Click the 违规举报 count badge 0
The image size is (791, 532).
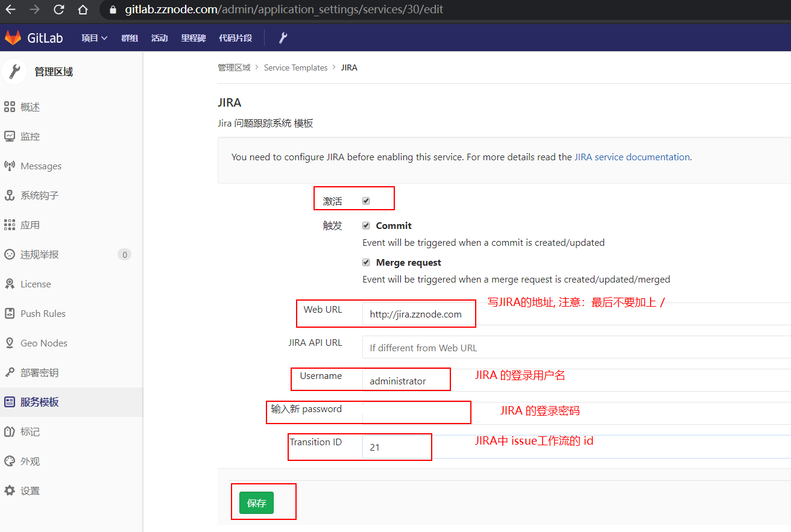tap(125, 254)
